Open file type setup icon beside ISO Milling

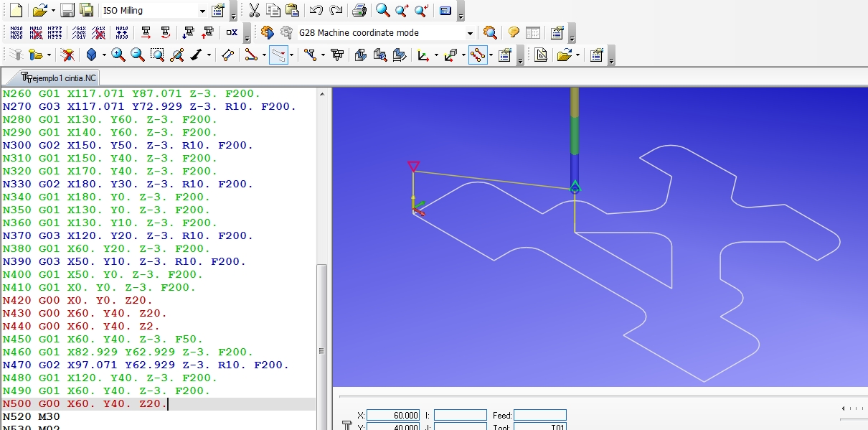[219, 11]
